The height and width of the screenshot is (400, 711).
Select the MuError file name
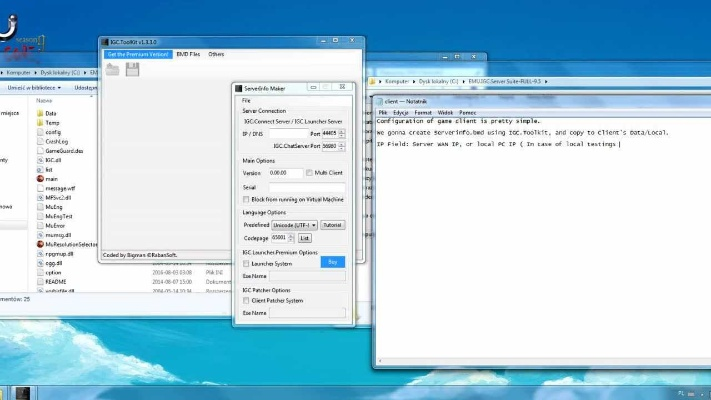55,226
